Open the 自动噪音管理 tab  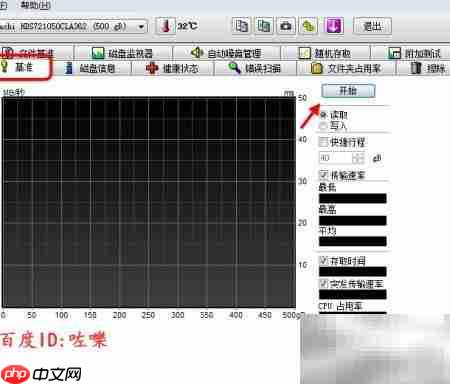[x=226, y=53]
